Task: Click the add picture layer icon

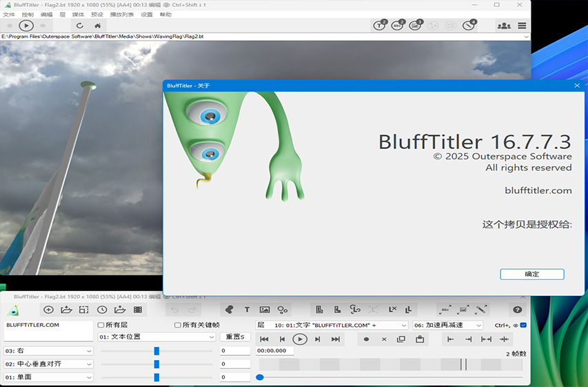Action: [265, 310]
